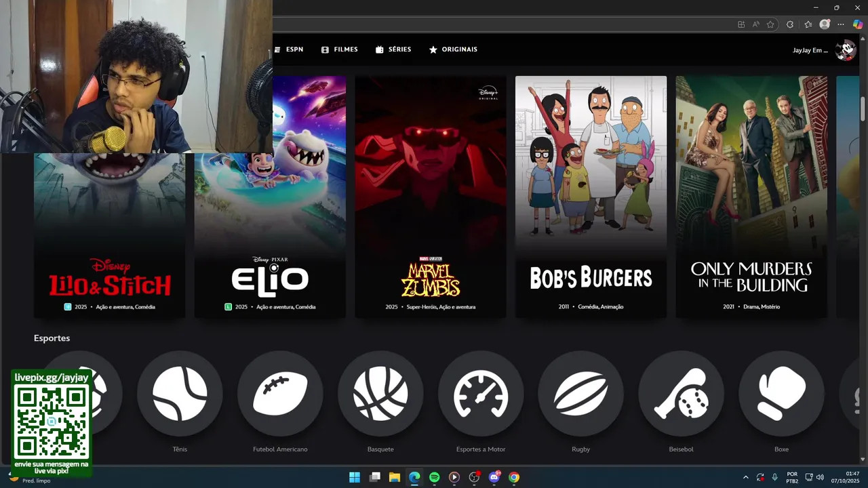The image size is (868, 488).
Task: Open the Beisebol bat and ball icon
Action: [x=681, y=393]
